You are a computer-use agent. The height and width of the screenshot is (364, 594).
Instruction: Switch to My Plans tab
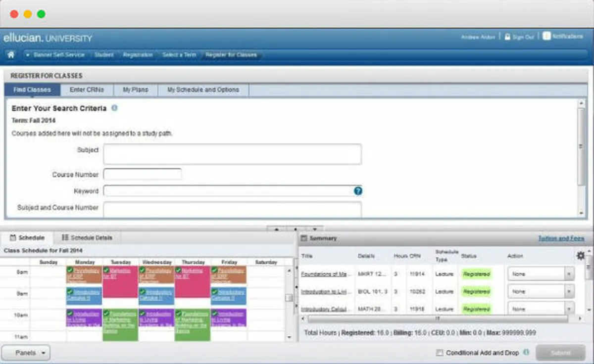click(135, 90)
